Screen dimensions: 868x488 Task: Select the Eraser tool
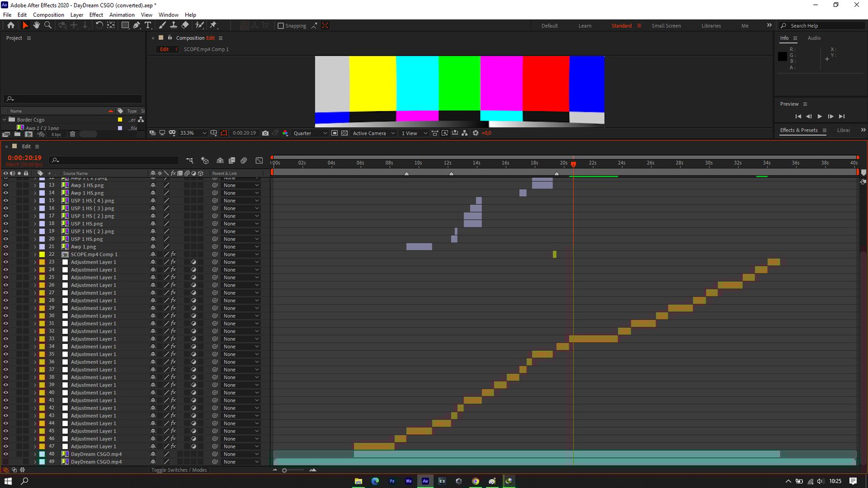[x=185, y=25]
